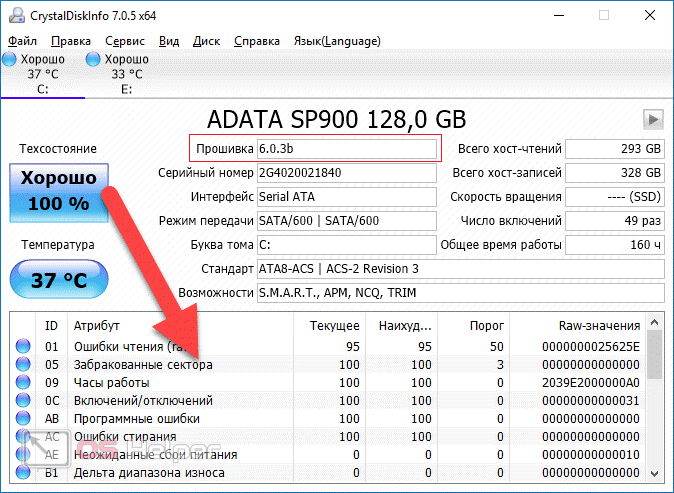Open the Вид menu
Screen dimensions: 674x493
169,41
